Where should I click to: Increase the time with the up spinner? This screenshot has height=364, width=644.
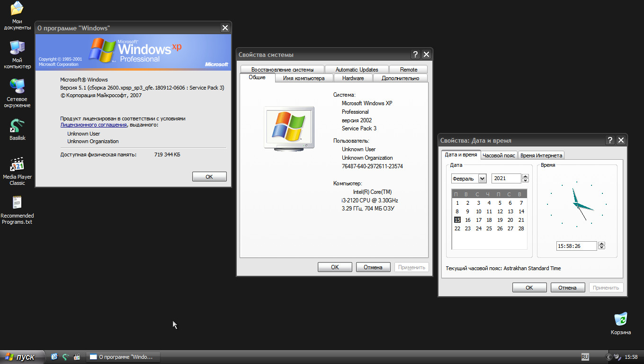click(x=601, y=244)
